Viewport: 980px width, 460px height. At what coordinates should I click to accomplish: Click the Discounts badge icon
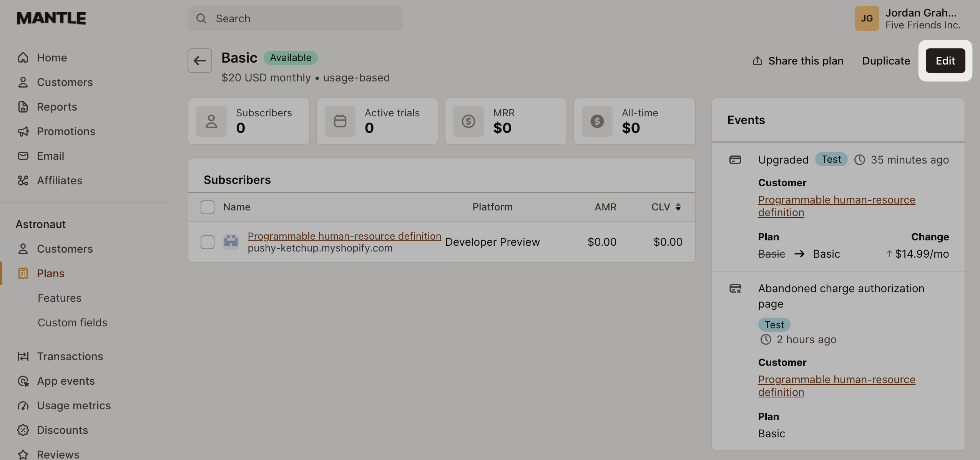click(x=23, y=430)
